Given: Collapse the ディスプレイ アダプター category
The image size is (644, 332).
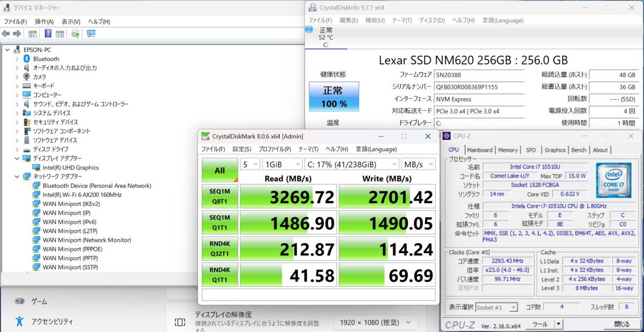Looking at the screenshot, I should click(17, 158).
